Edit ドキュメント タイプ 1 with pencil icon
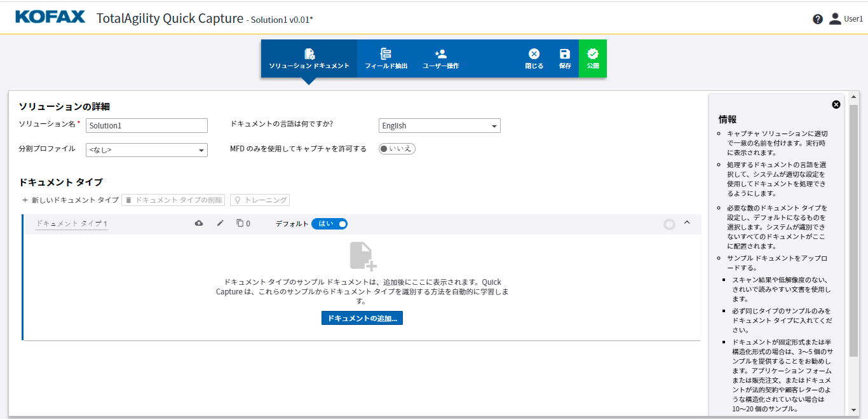 (x=220, y=223)
